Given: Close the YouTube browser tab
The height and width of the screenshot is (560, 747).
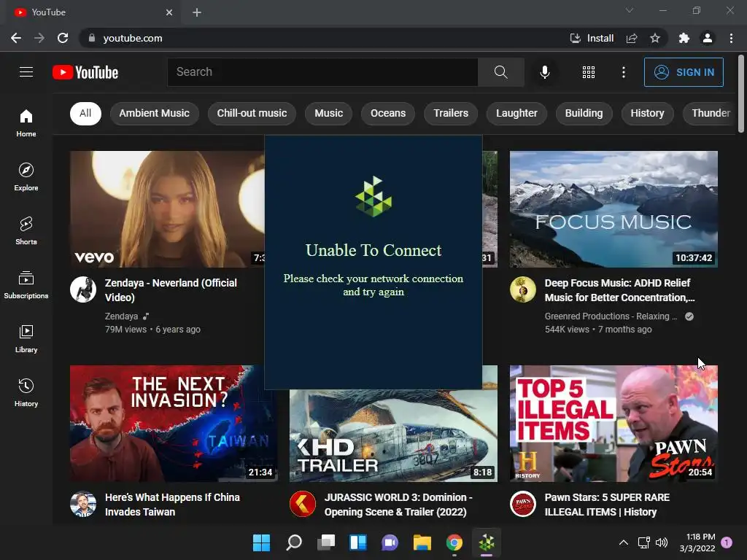Looking at the screenshot, I should tap(169, 12).
